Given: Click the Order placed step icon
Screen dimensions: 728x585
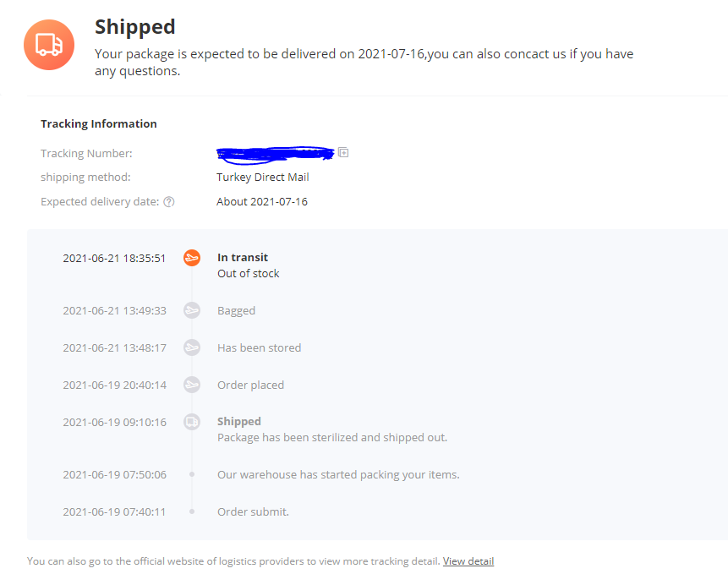Looking at the screenshot, I should [x=192, y=385].
